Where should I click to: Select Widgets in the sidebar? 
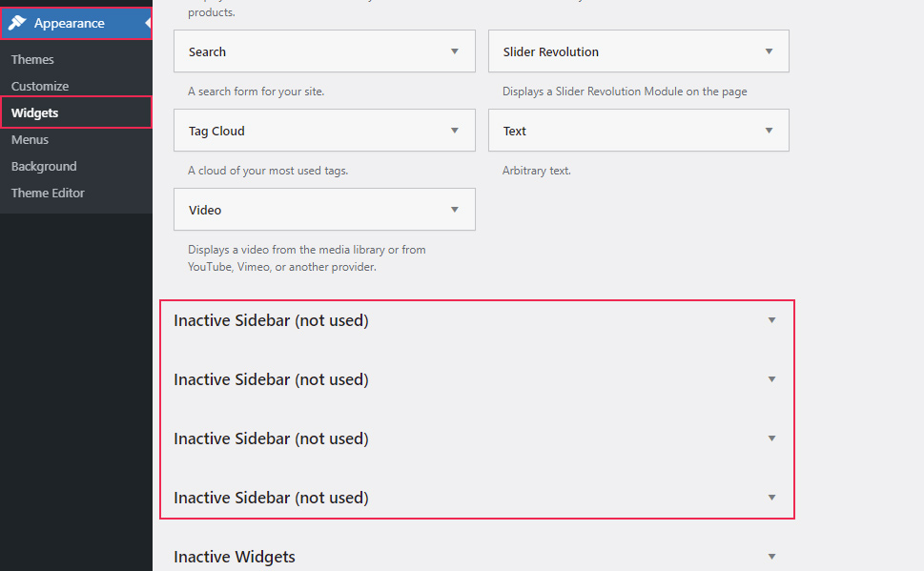34,112
